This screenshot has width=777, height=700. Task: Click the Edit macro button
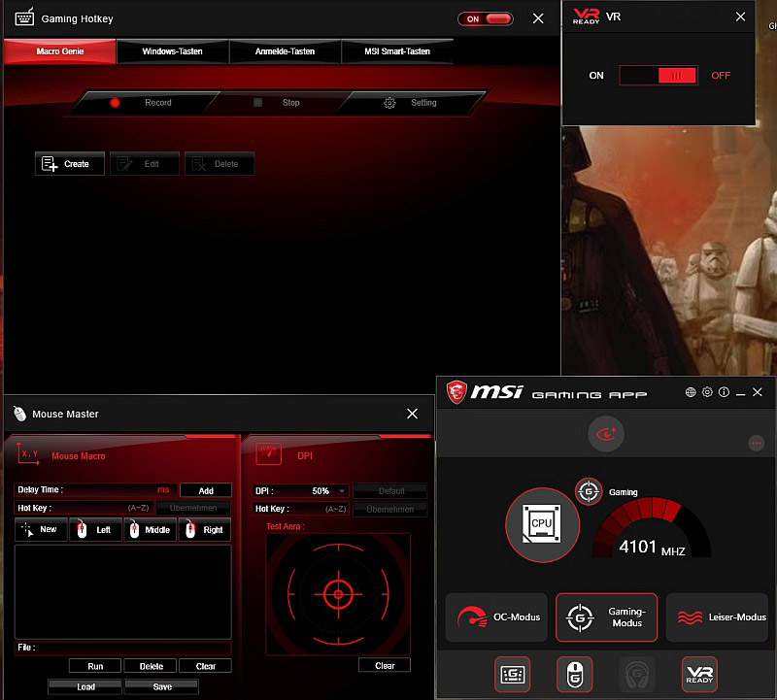tap(144, 163)
